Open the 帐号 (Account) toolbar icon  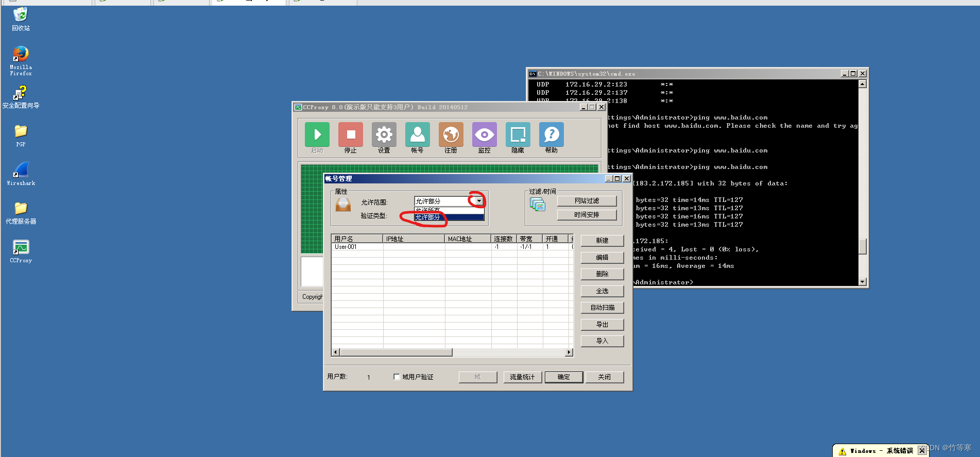click(418, 135)
